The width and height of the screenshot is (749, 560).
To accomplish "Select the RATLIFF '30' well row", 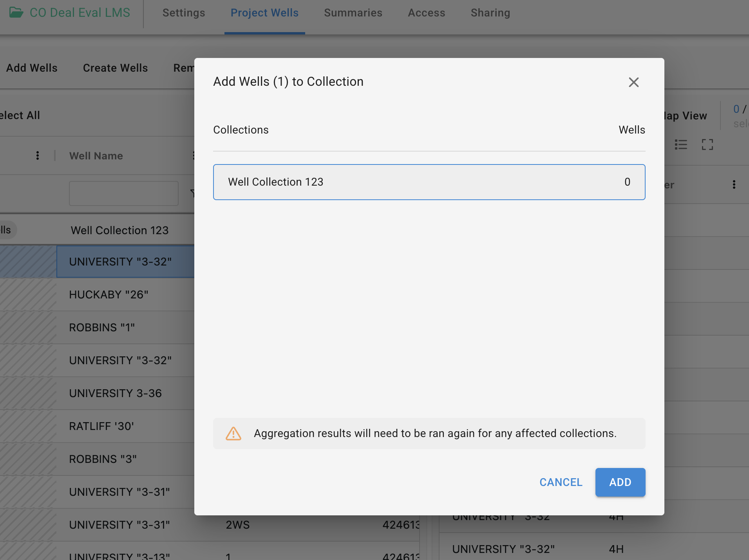I will pyautogui.click(x=101, y=426).
